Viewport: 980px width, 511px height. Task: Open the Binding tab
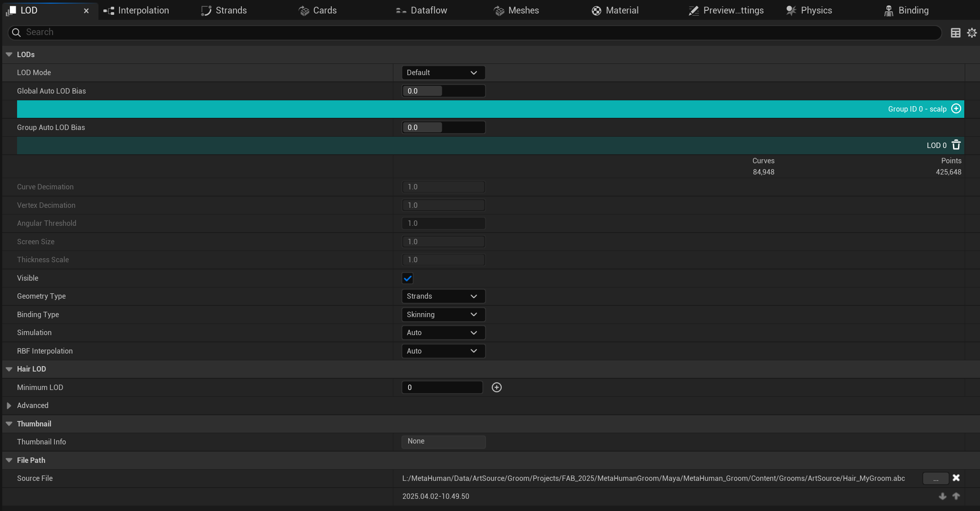[x=906, y=11]
